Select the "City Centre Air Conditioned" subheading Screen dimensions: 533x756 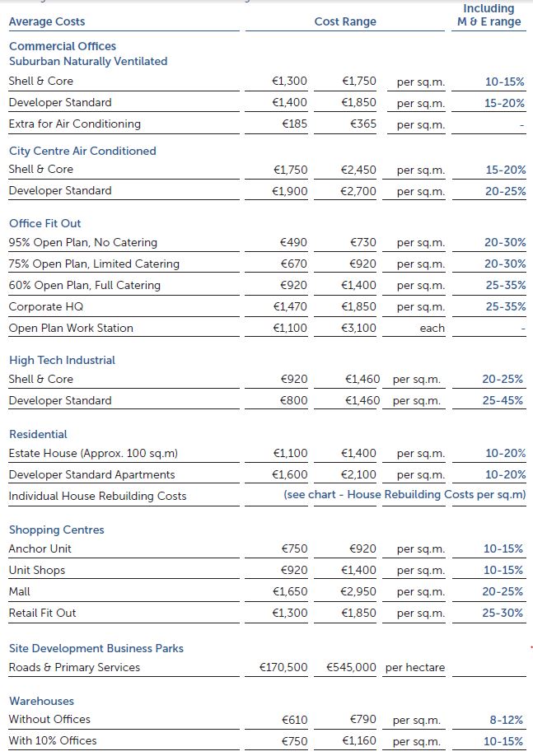[x=82, y=151]
